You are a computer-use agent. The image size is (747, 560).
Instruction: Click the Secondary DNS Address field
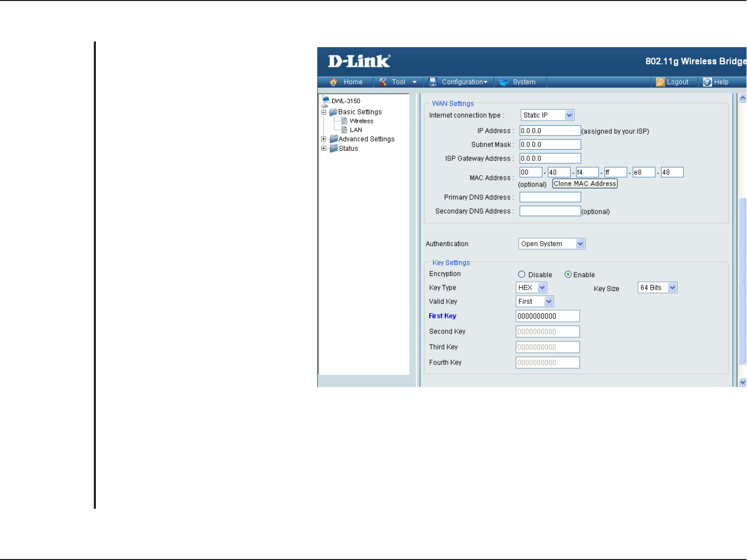[x=550, y=211]
